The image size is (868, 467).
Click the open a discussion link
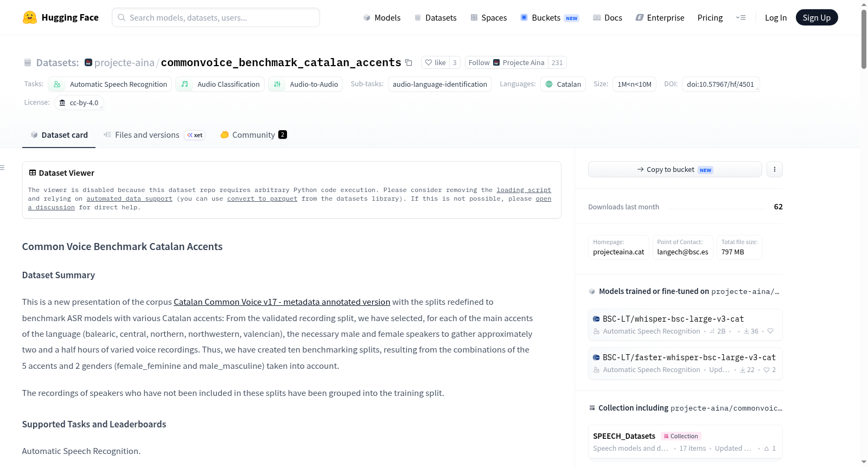click(x=290, y=203)
